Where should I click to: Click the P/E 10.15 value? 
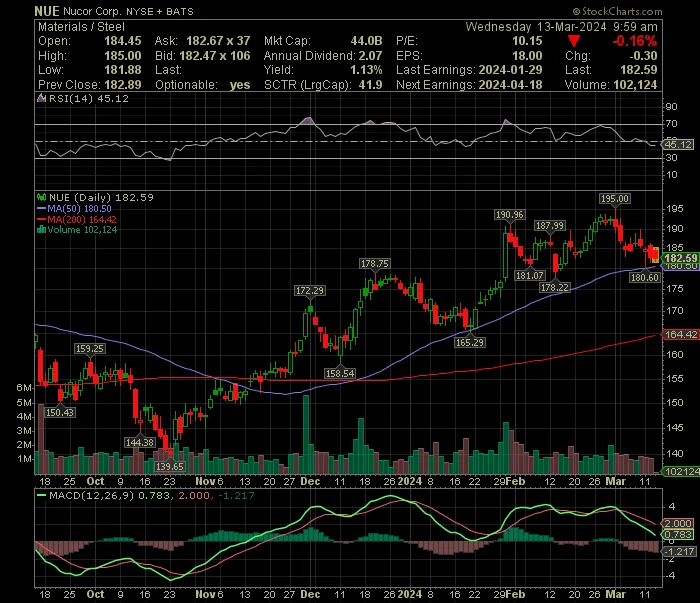pos(527,41)
